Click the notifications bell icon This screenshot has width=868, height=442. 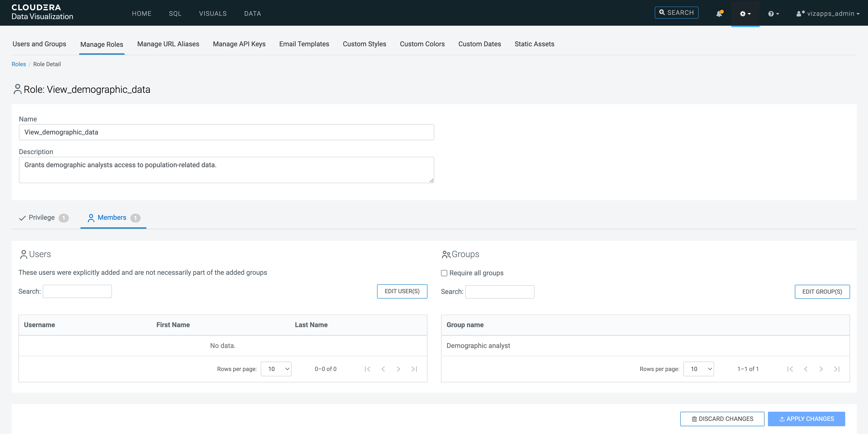coord(719,14)
